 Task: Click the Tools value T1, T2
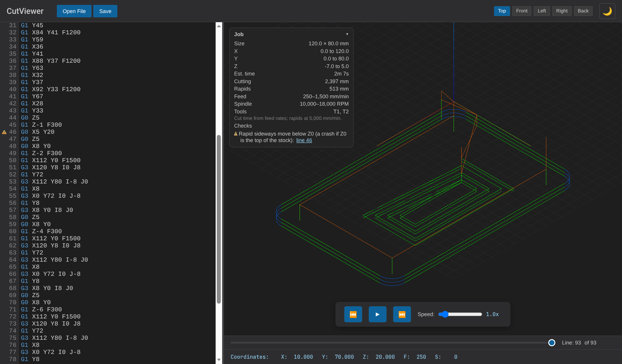(x=341, y=112)
